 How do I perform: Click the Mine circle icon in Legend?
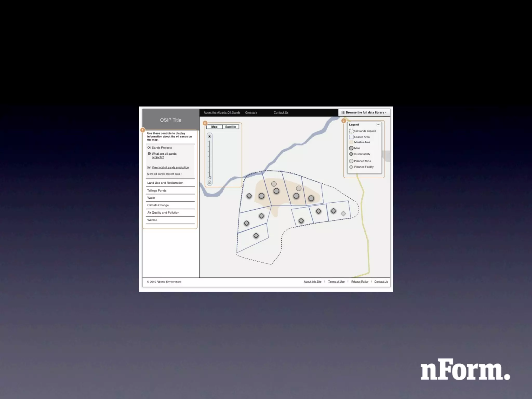[x=351, y=148]
